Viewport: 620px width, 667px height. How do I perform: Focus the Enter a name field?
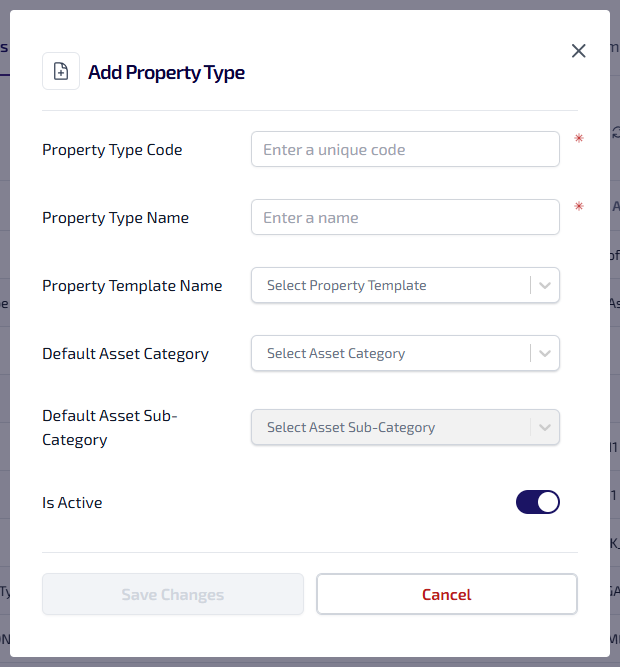[405, 218]
